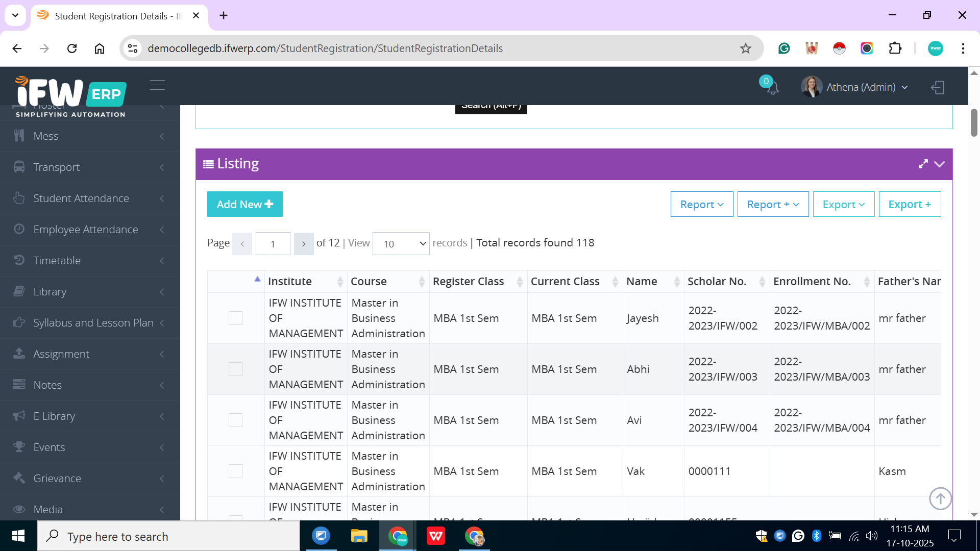This screenshot has width=980, height=551.
Task: Open File Explorer from the taskbar
Action: pos(359,536)
